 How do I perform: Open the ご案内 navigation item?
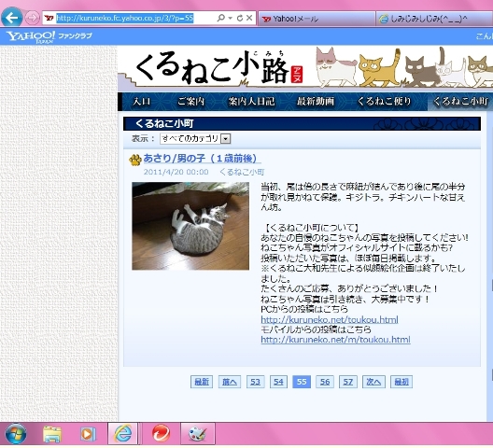190,102
